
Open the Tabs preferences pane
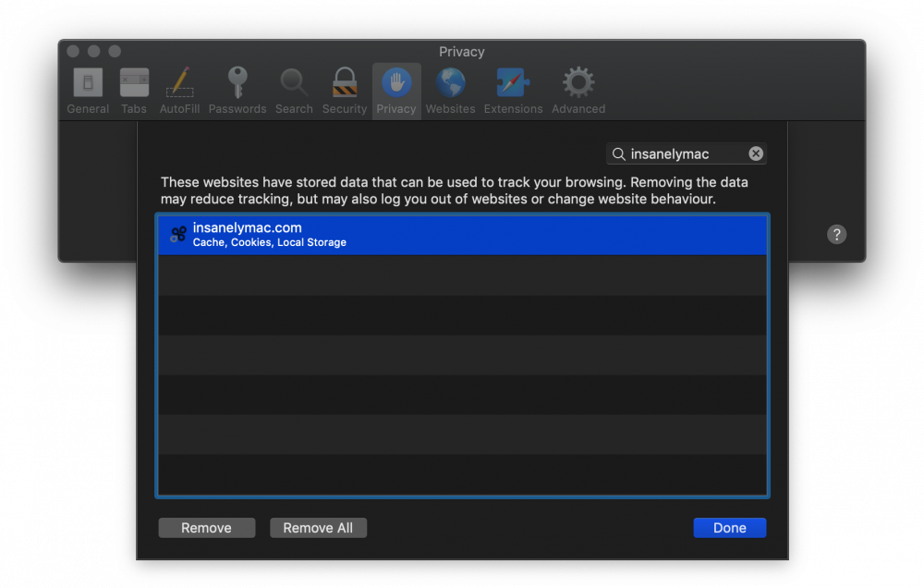coord(134,91)
